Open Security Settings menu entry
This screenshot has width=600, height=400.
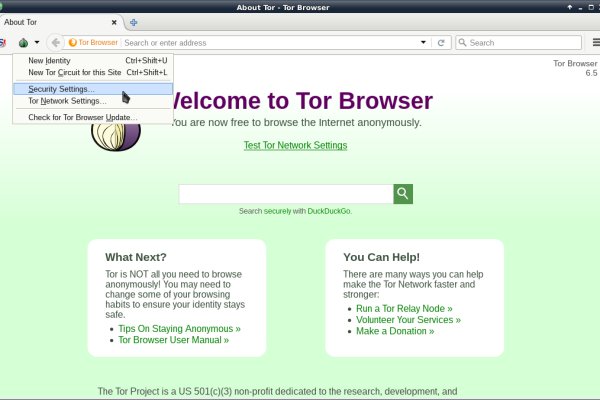pos(62,89)
